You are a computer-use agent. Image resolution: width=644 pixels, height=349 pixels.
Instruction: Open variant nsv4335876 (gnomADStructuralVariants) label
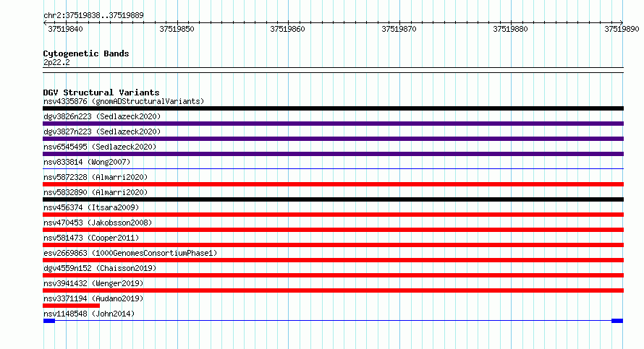[x=124, y=101]
